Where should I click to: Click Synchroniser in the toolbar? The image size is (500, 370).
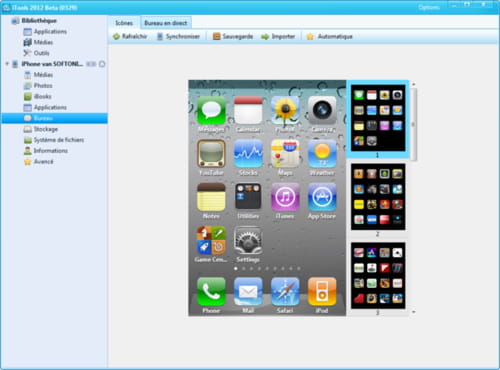coord(178,36)
